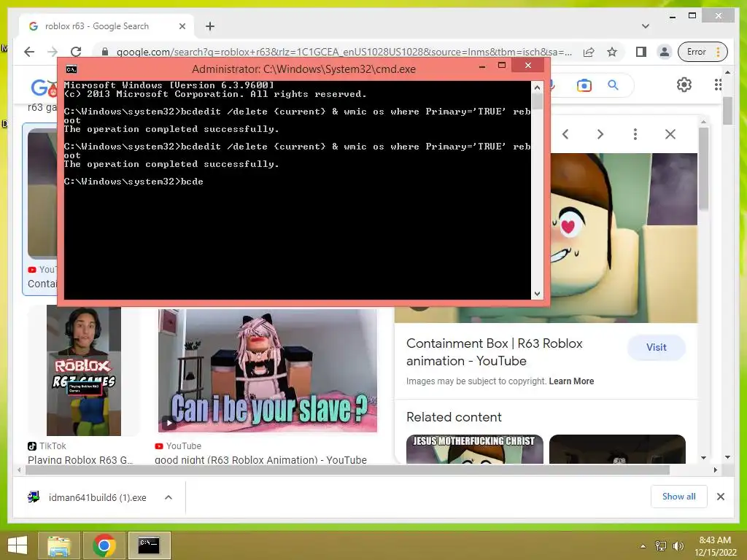Show hidden tray icons arrow
The height and width of the screenshot is (560, 747).
(643, 546)
